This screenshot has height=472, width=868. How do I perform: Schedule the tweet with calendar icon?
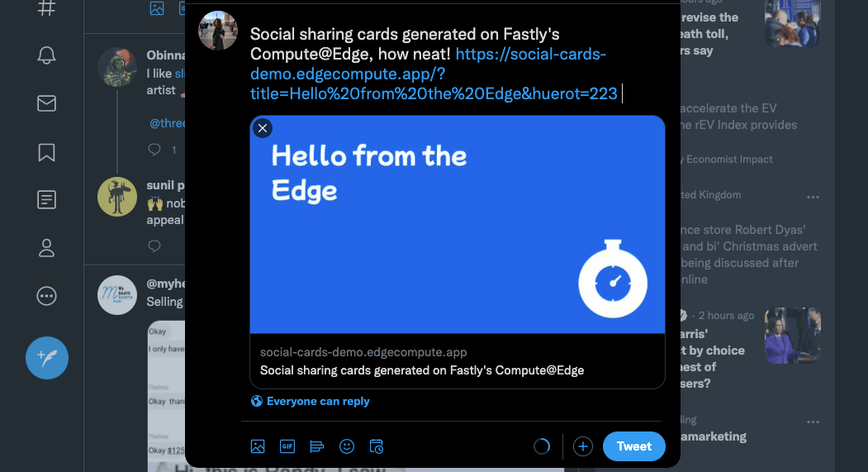(x=377, y=446)
